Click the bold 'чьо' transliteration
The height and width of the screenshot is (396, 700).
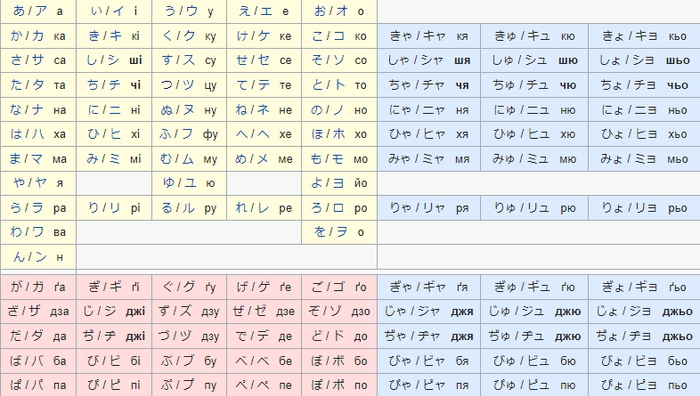[678, 85]
